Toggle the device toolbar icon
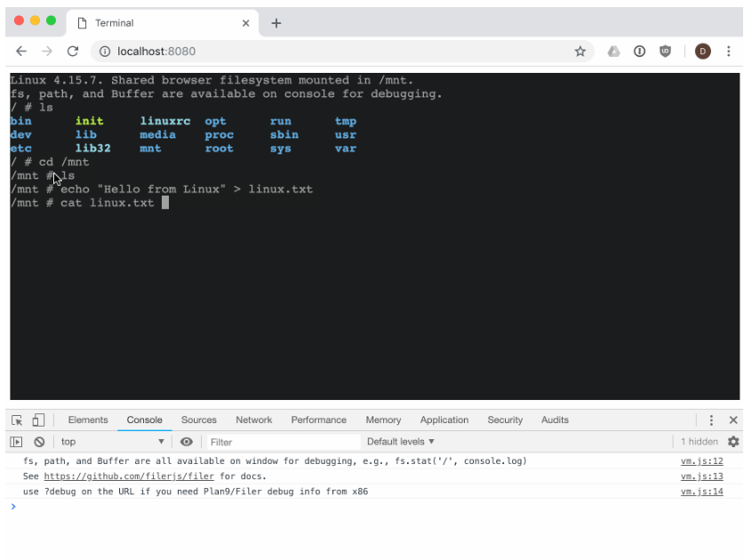This screenshot has width=752, height=560. [38, 420]
